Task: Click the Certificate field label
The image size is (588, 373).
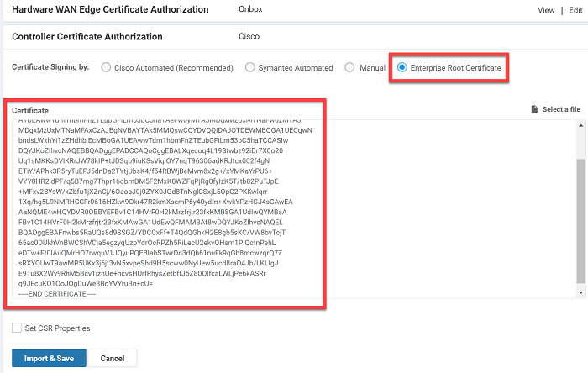Action: point(29,111)
